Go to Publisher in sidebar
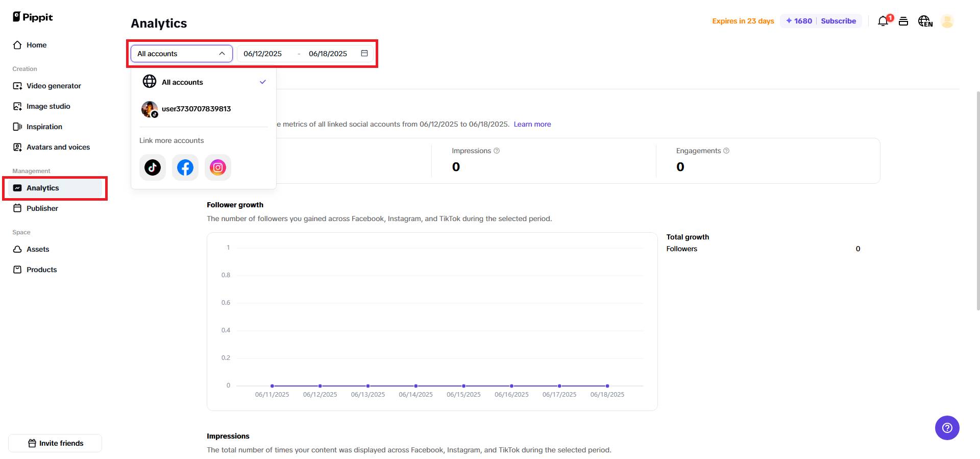Viewport: 980px width, 459px height. point(42,208)
